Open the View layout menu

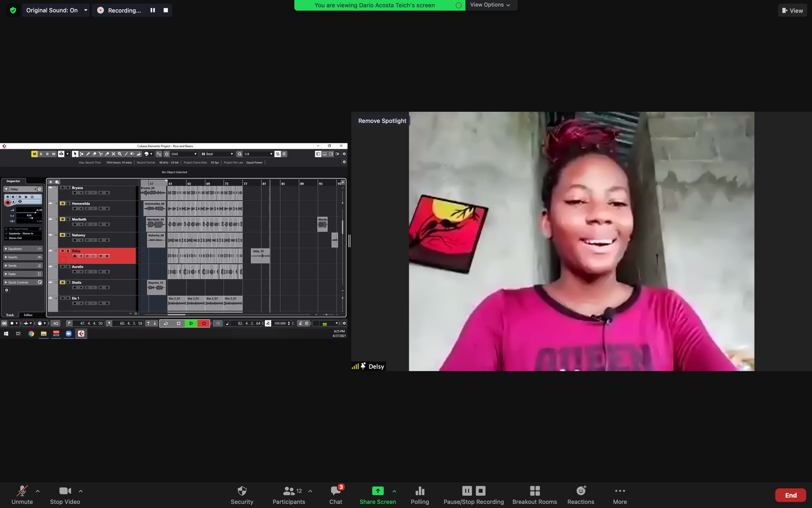pyautogui.click(x=792, y=10)
